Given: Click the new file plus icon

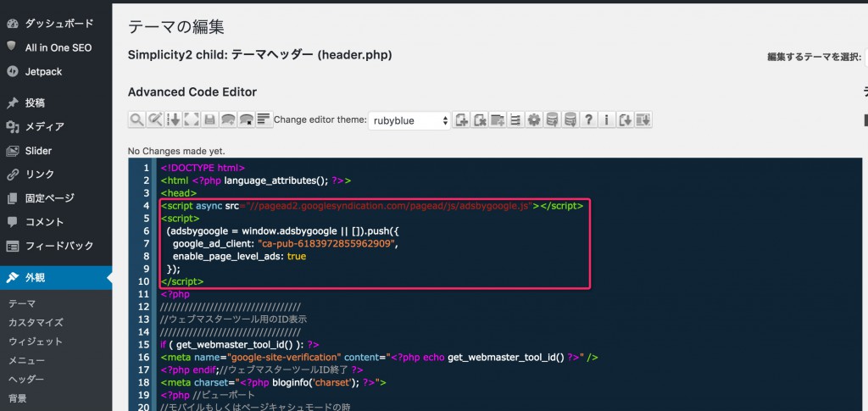Looking at the screenshot, I should pyautogui.click(x=461, y=119).
